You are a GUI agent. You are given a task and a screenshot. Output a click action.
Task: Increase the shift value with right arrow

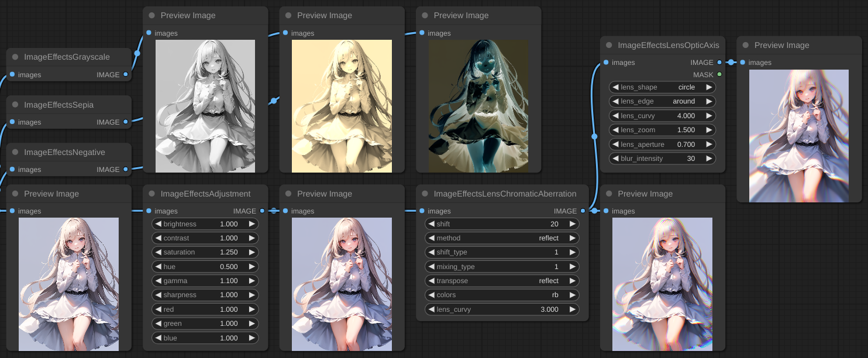pyautogui.click(x=572, y=224)
